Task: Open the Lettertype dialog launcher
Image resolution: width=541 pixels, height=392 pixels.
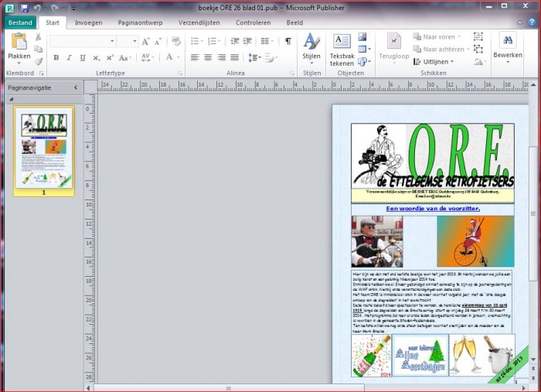Action: (x=180, y=73)
